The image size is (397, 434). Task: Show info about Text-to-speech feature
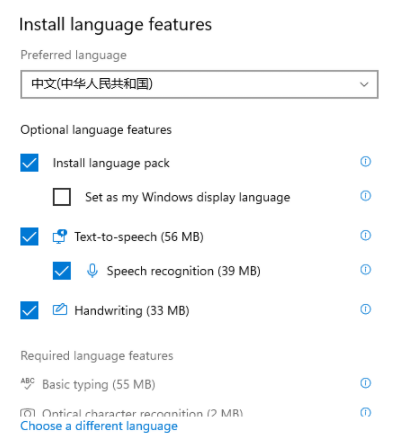[x=365, y=235]
